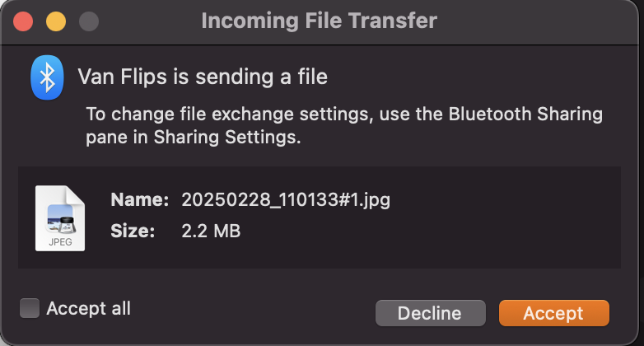The image size is (644, 346).
Task: Click the Van Flips is sending heading
Action: click(x=203, y=77)
